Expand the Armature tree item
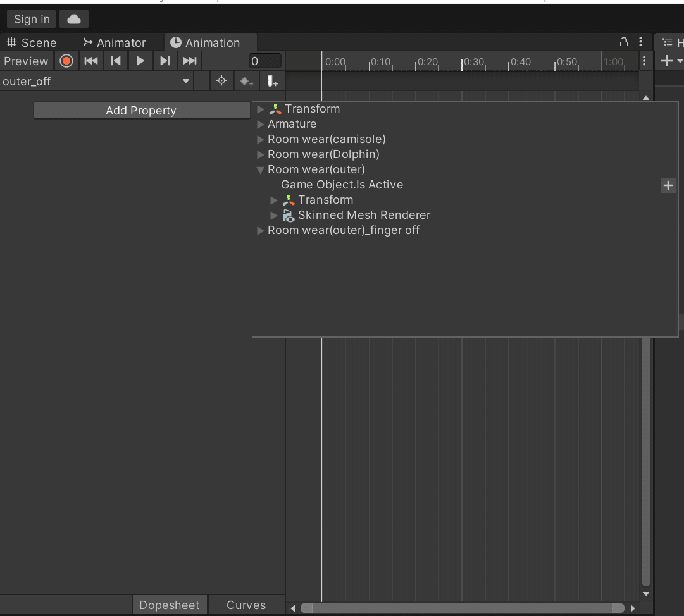This screenshot has width=684, height=616. click(261, 124)
